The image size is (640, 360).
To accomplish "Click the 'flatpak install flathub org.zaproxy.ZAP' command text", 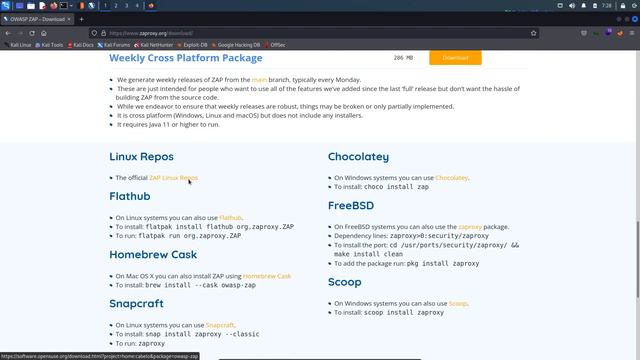I will (x=220, y=227).
